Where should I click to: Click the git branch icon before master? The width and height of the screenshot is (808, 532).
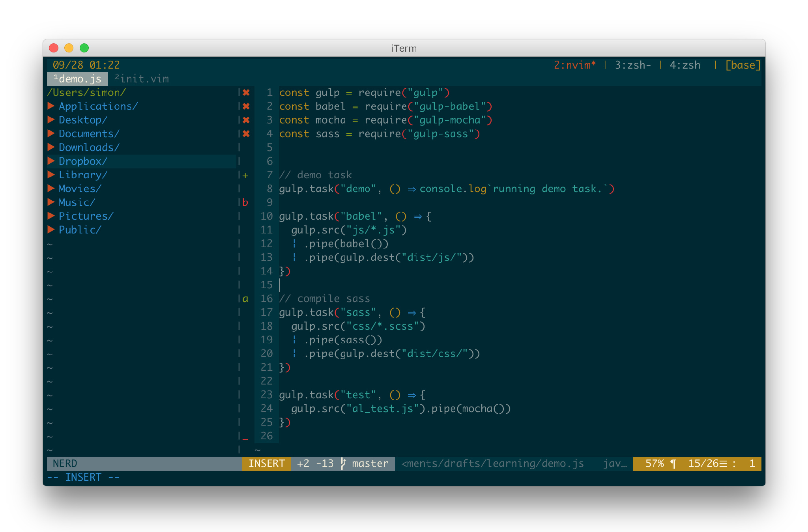[x=343, y=464]
